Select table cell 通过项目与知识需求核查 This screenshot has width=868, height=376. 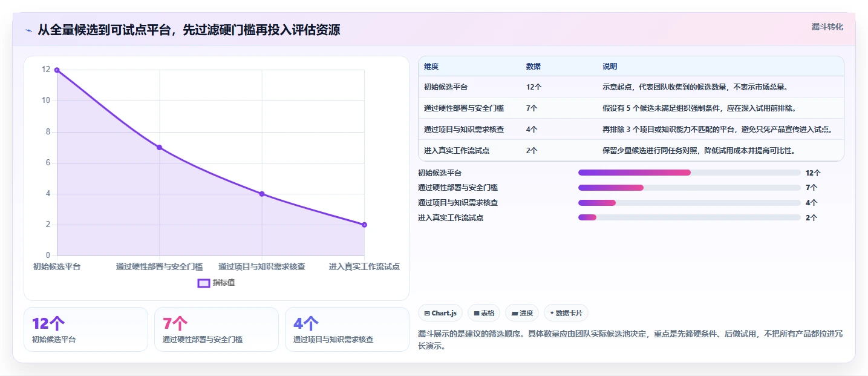[x=464, y=129]
